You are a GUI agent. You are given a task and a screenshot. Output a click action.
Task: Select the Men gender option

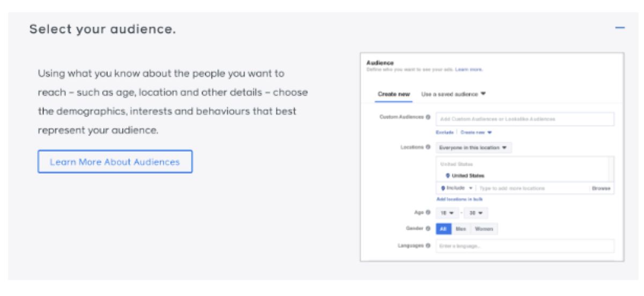(459, 229)
